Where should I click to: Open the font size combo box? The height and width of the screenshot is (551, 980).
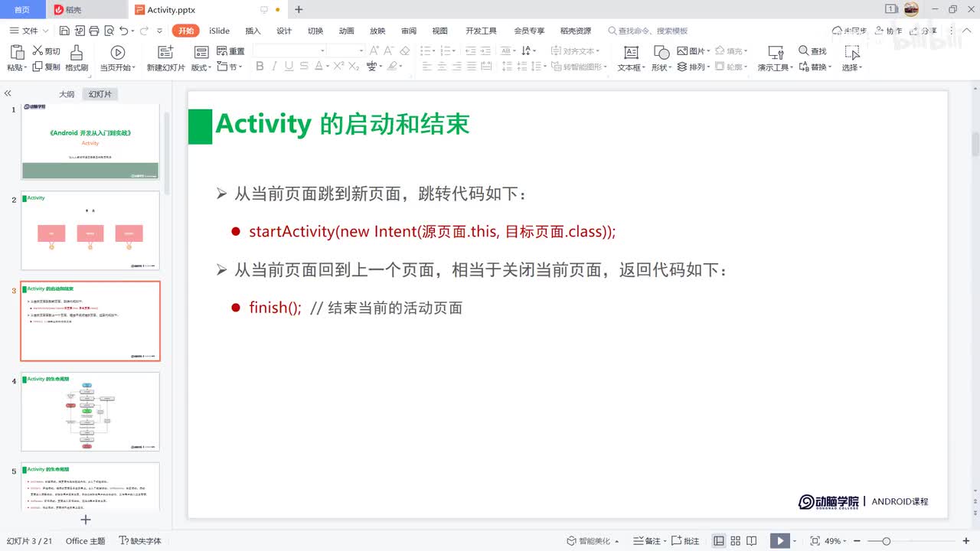[x=346, y=51]
